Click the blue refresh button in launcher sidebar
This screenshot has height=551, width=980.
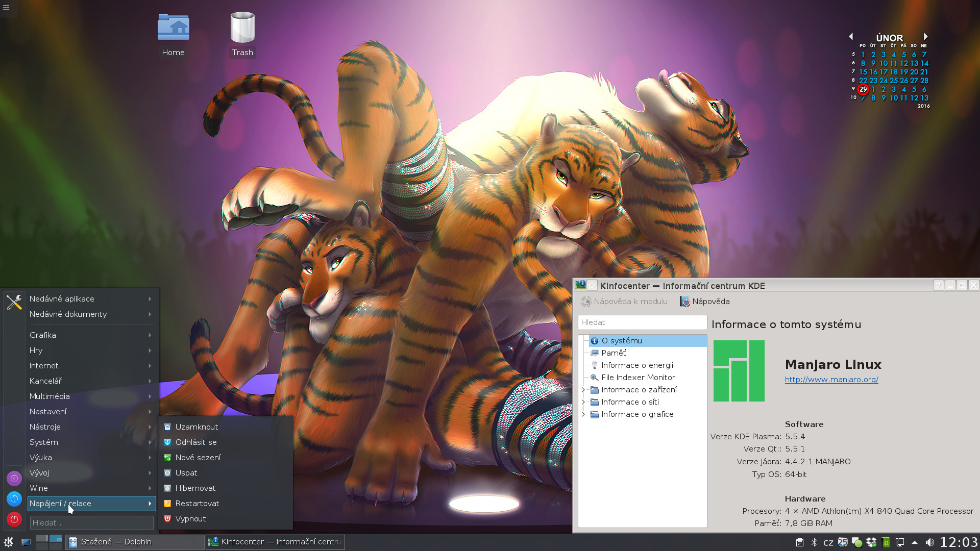tap(14, 499)
